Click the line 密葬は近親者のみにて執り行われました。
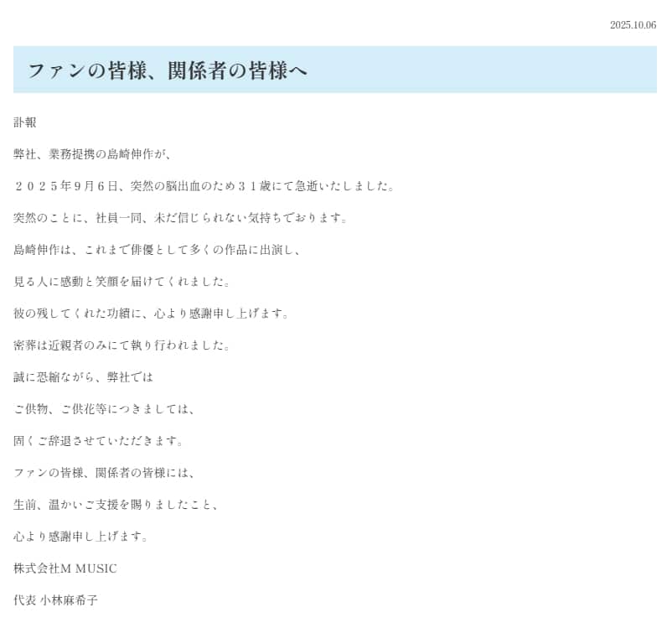672x633 pixels. pos(121,345)
